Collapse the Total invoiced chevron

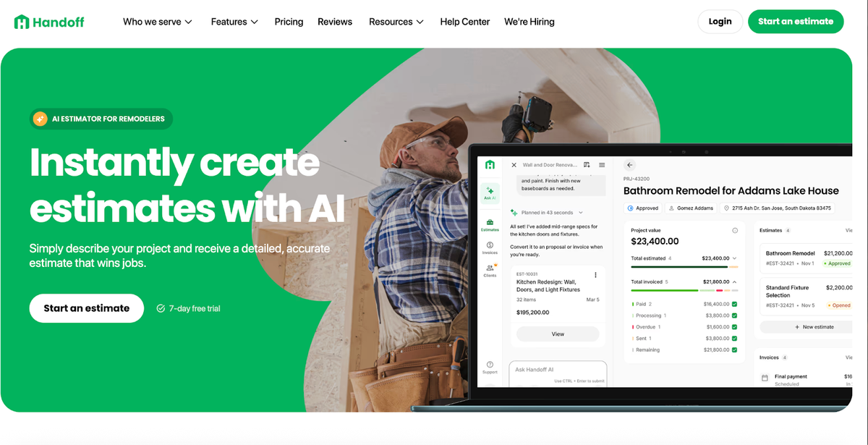point(735,281)
